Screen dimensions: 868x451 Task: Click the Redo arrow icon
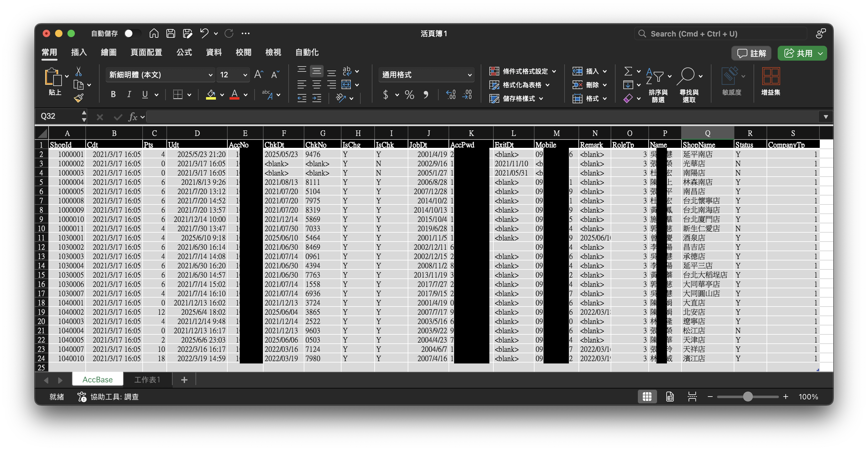(x=229, y=33)
